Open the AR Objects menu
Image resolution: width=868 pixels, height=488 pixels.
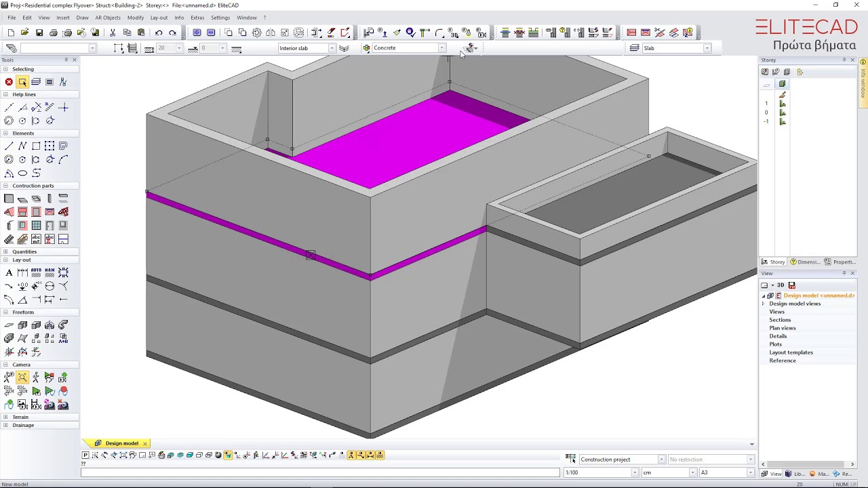(108, 18)
